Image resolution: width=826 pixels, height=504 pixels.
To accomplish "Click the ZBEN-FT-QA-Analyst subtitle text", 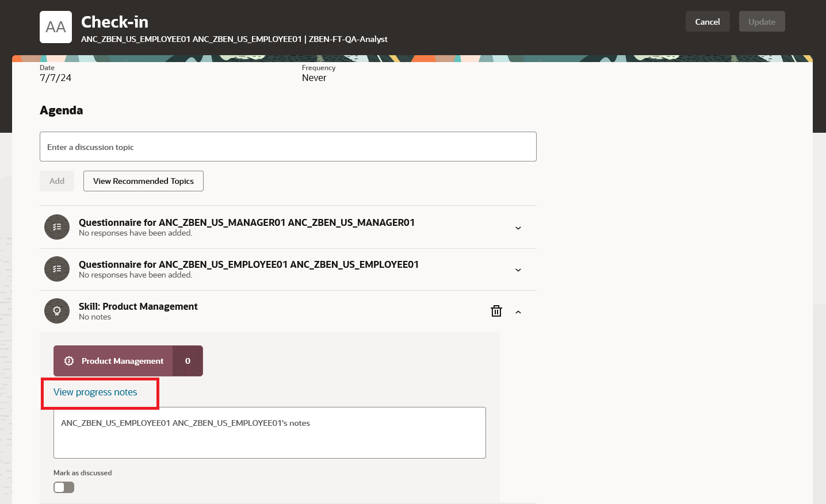I will coord(348,39).
